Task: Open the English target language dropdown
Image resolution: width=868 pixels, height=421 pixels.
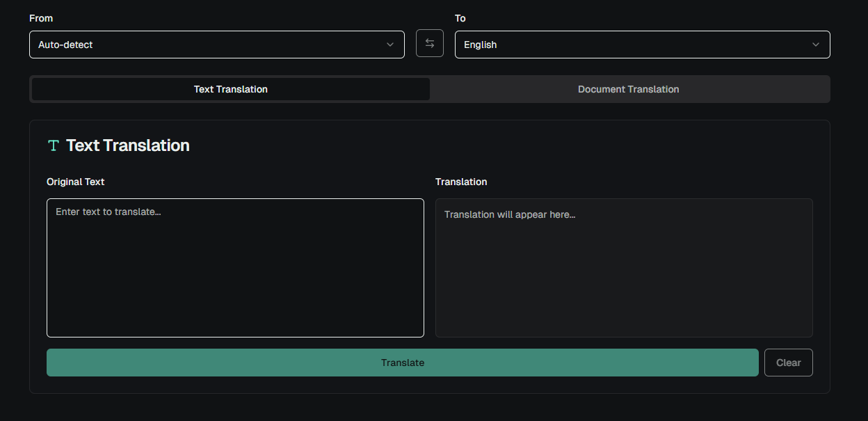Action: [x=633, y=45]
